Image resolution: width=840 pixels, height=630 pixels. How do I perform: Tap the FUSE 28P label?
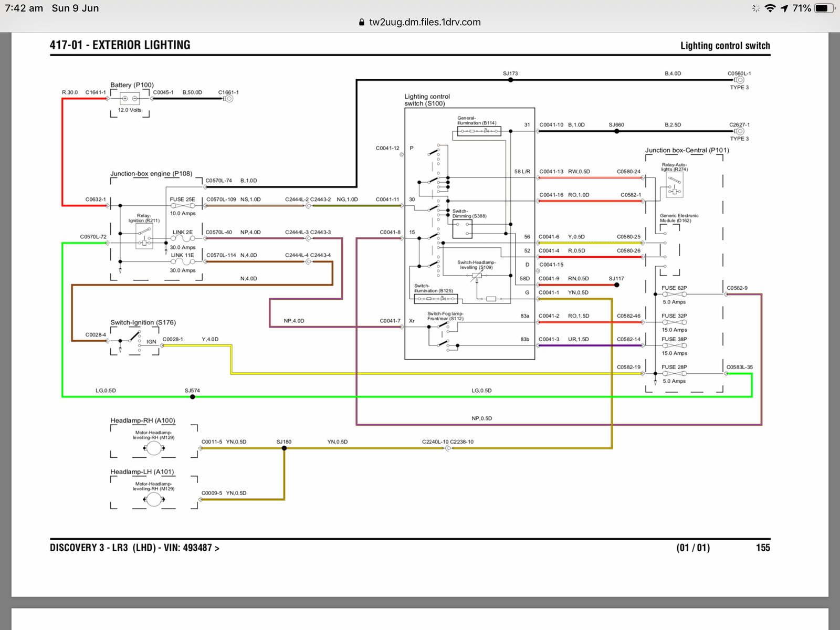pos(674,367)
